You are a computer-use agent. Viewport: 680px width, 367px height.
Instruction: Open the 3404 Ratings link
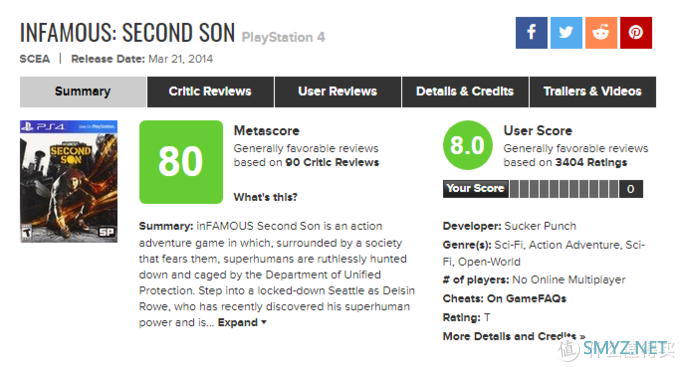pyautogui.click(x=591, y=162)
